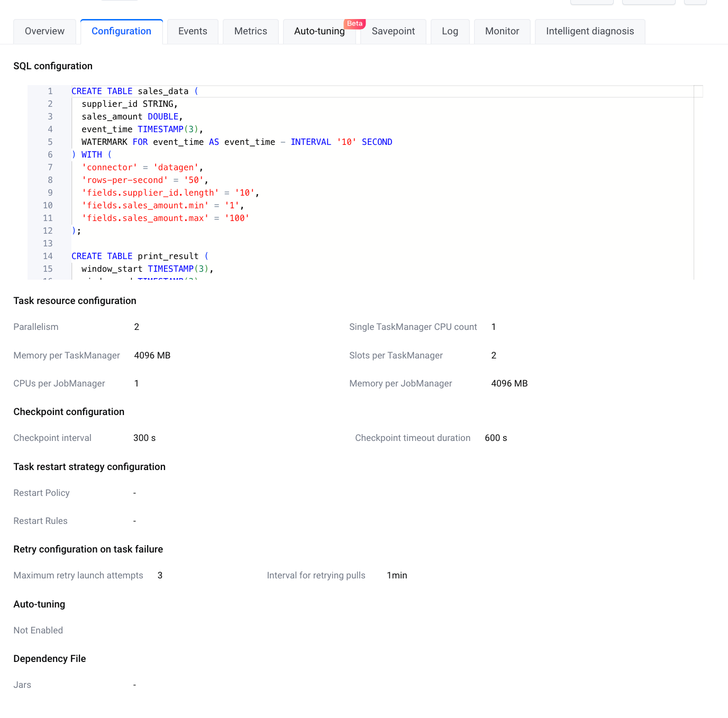Screen dimensions: 728x718
Task: Click the 'Jars' label under Dependency File
Action: (22, 685)
